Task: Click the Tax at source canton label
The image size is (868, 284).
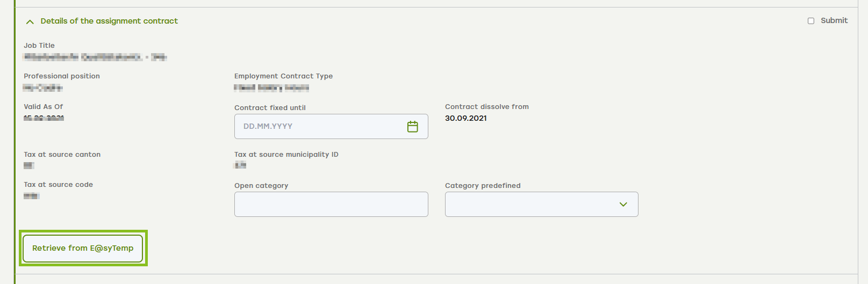Action: click(x=62, y=155)
